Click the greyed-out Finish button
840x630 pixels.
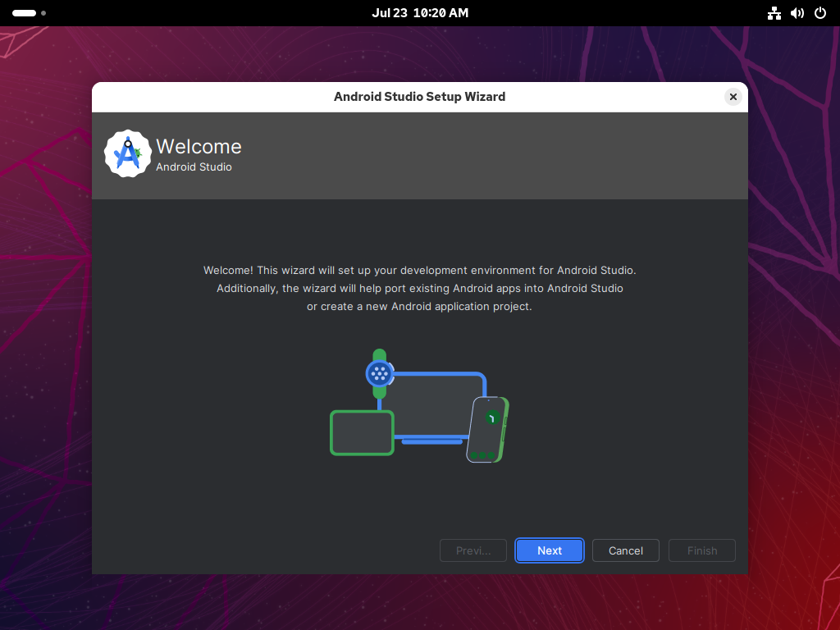tap(702, 550)
